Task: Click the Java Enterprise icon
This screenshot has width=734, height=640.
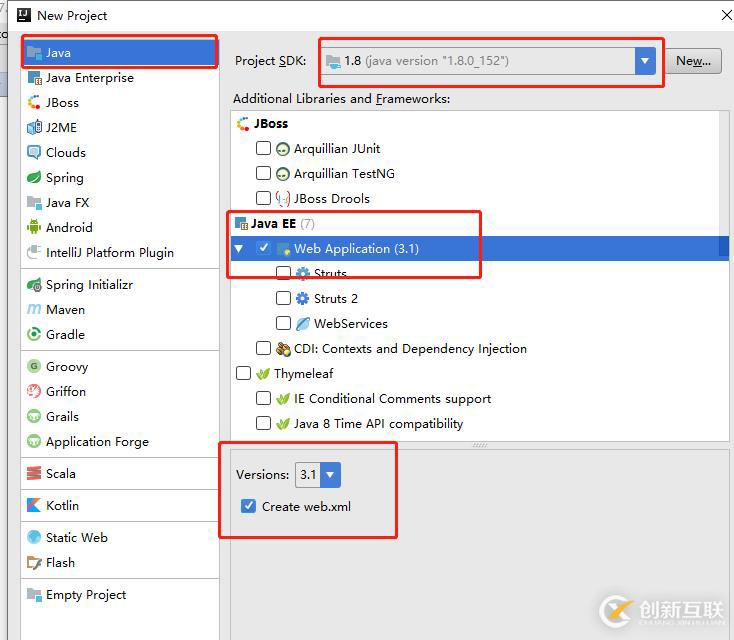Action: [x=35, y=78]
